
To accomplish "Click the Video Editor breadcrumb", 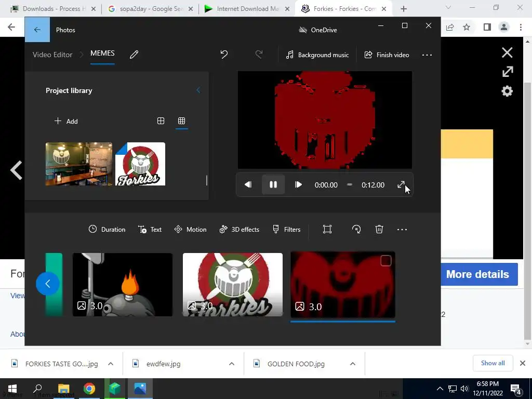I will (52, 55).
